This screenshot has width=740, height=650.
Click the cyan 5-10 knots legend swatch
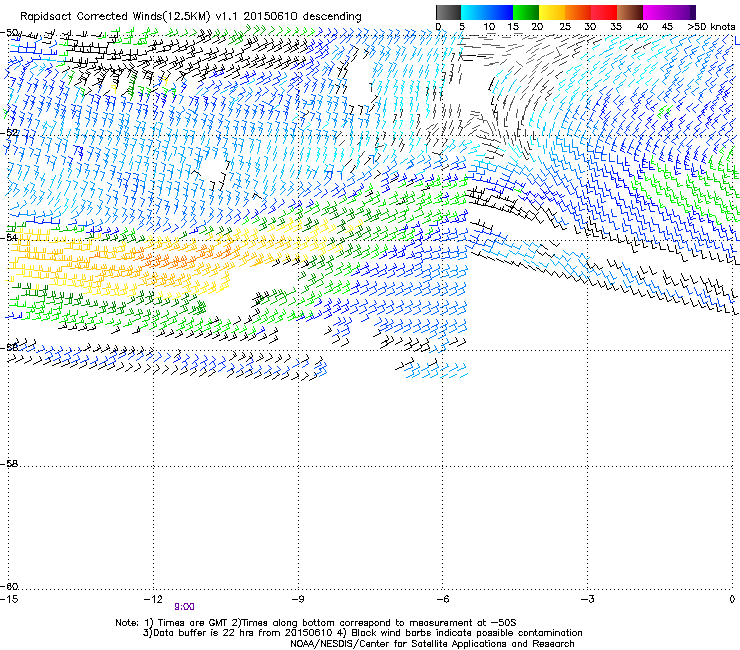(474, 12)
